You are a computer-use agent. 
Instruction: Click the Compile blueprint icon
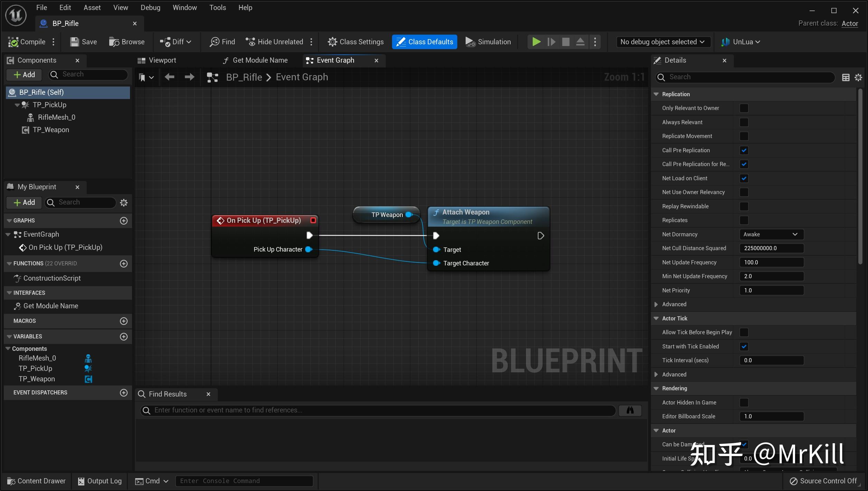click(x=13, y=42)
